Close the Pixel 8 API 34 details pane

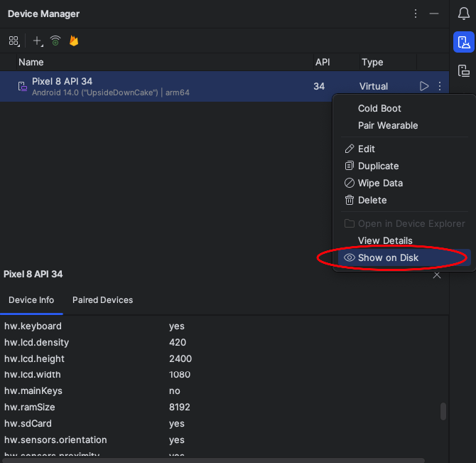pos(436,275)
